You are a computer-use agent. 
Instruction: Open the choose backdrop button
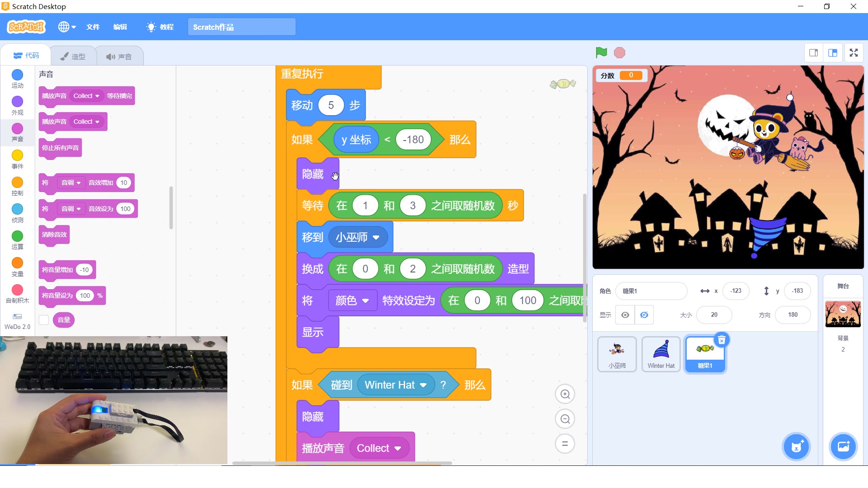pos(843,447)
